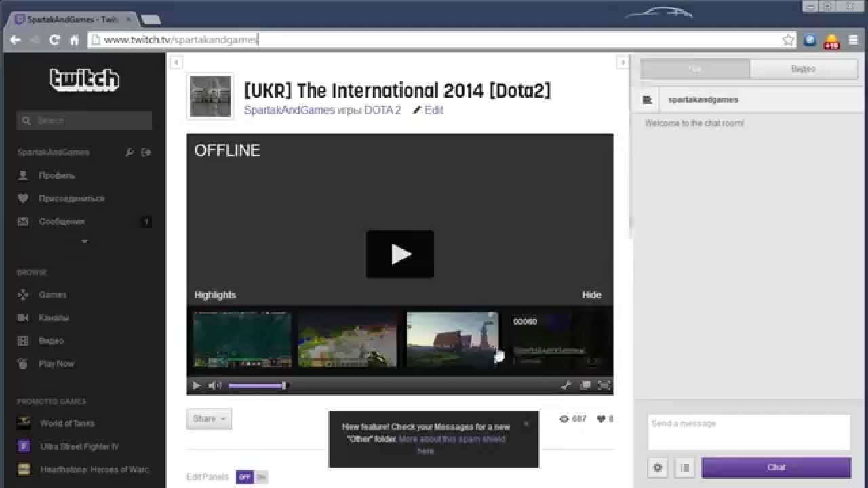Image resolution: width=868 pixels, height=488 pixels.
Task: Open a new browser tab
Action: 151,20
